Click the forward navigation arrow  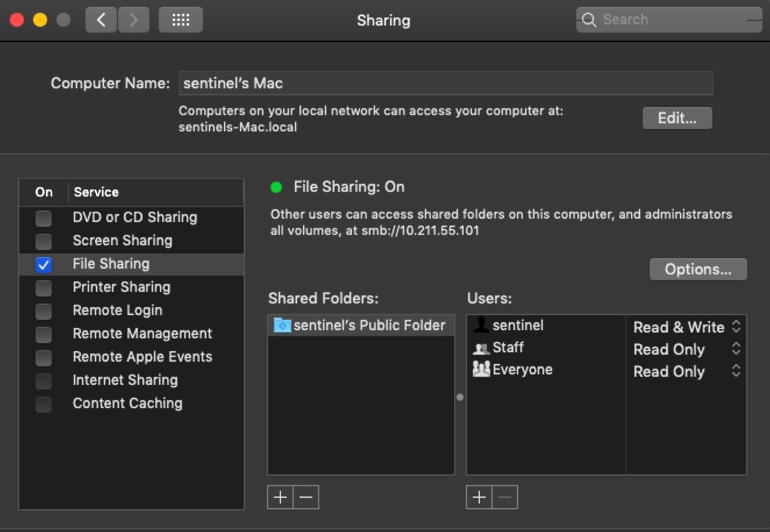click(x=134, y=20)
